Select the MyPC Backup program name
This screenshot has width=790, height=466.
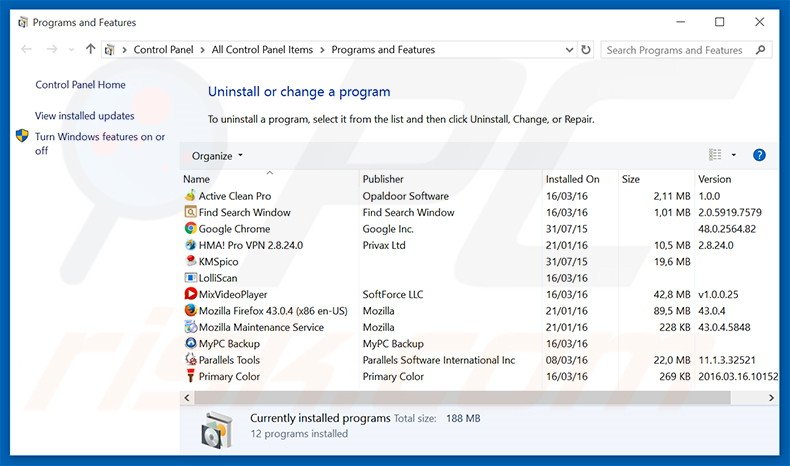click(229, 344)
